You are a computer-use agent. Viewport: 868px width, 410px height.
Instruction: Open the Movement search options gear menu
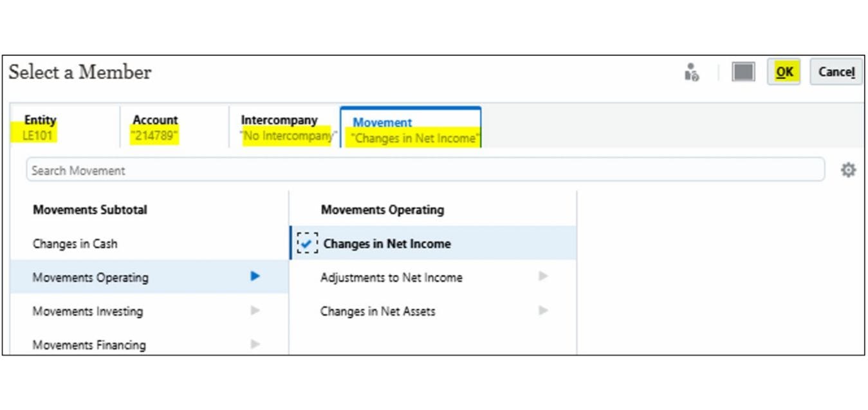[848, 170]
